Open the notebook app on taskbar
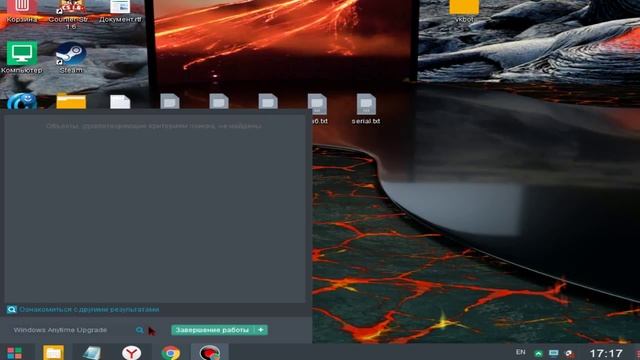Image resolution: width=640 pixels, height=360 pixels. point(92,353)
